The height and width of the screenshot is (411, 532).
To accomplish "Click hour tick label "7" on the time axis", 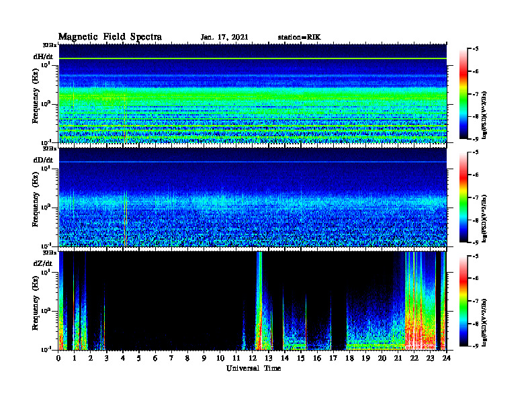I will pos(171,358).
